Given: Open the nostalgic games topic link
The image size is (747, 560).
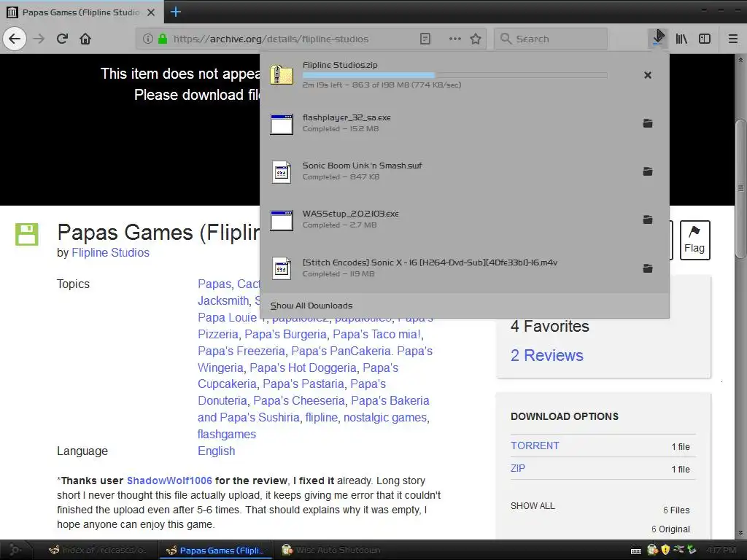Looking at the screenshot, I should click(385, 418).
